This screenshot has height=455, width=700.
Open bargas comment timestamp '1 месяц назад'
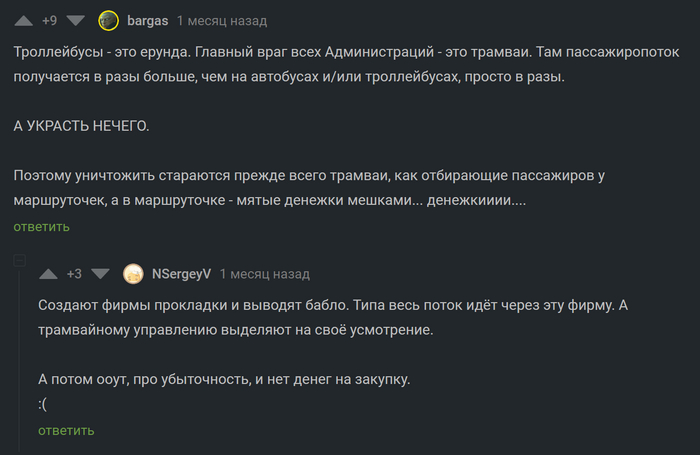pos(221,20)
